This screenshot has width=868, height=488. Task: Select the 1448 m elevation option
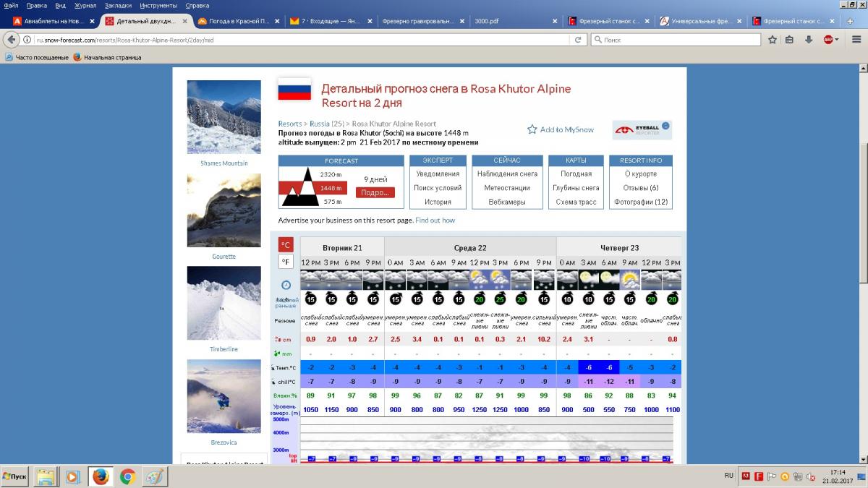click(x=331, y=188)
